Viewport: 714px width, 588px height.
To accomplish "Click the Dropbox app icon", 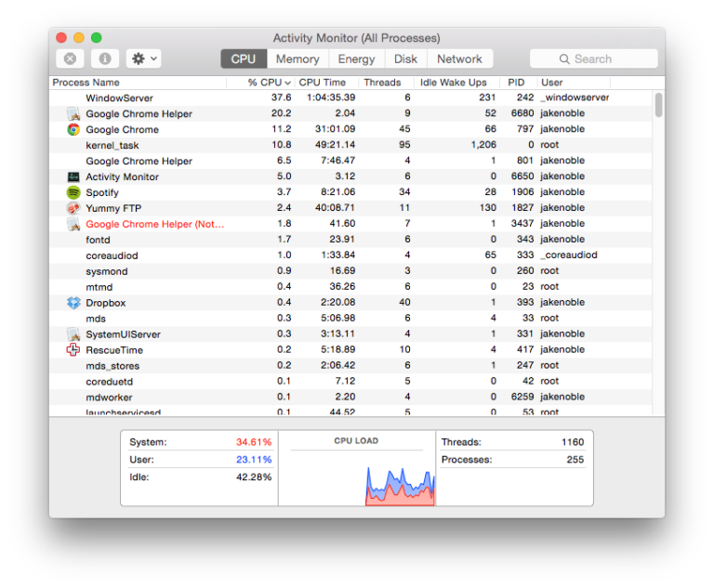I will pyautogui.click(x=73, y=303).
